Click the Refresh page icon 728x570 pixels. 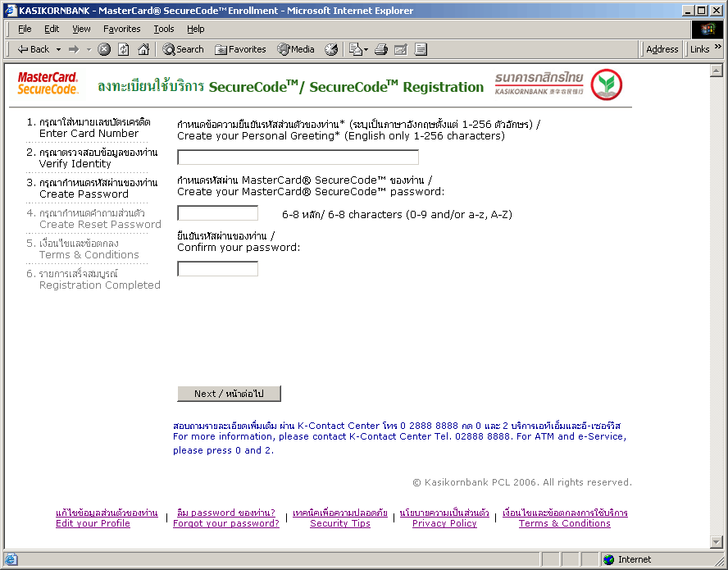pos(124,49)
